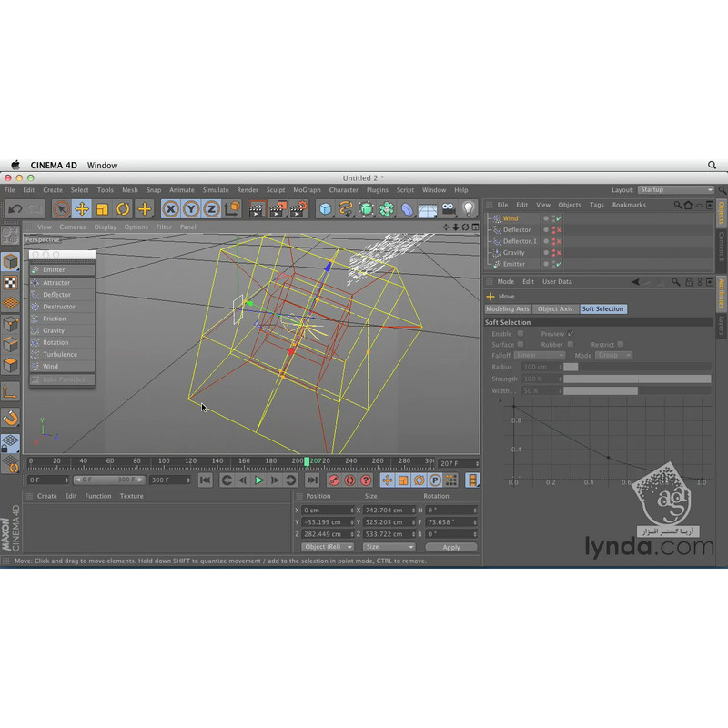Open the Object (Rel) coordinate dropdown
728x728 pixels.
pyautogui.click(x=327, y=547)
